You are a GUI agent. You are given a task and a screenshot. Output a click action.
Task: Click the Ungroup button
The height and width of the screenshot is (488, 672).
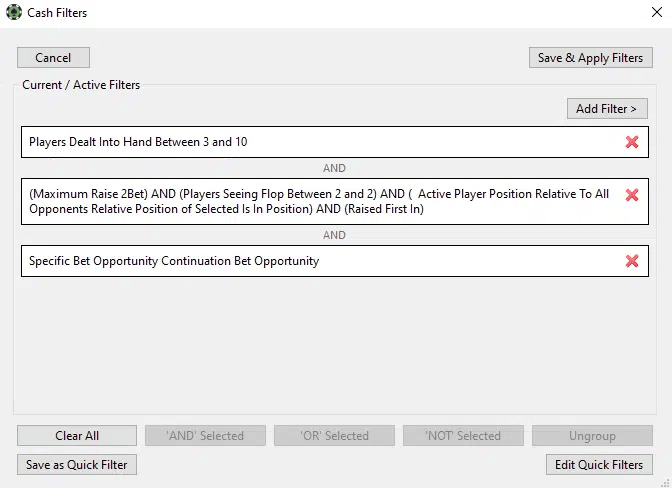click(592, 435)
